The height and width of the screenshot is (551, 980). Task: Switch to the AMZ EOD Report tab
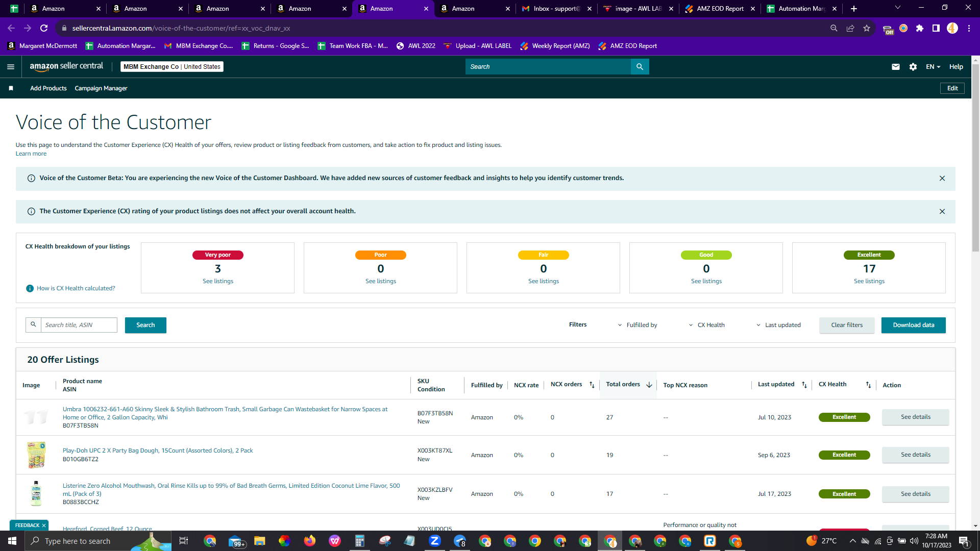point(719,9)
